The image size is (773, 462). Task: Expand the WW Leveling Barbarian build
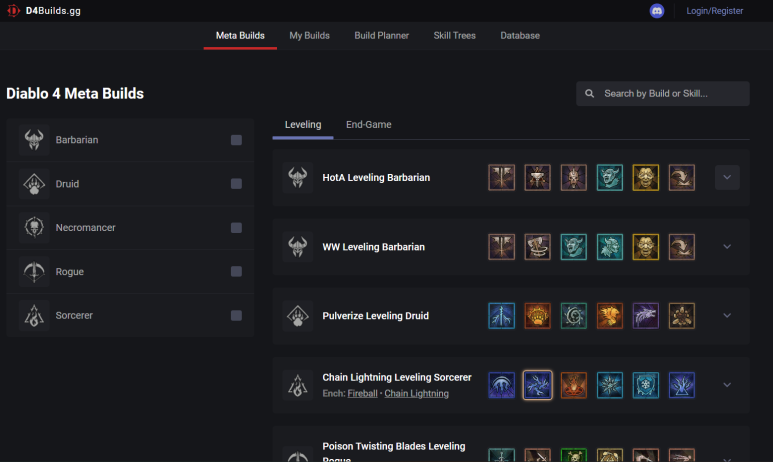727,247
